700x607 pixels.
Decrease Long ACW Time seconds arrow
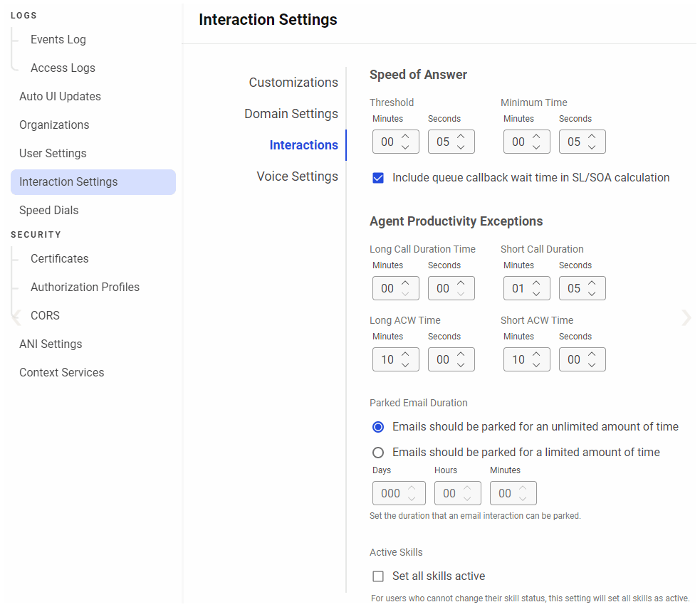coord(461,365)
